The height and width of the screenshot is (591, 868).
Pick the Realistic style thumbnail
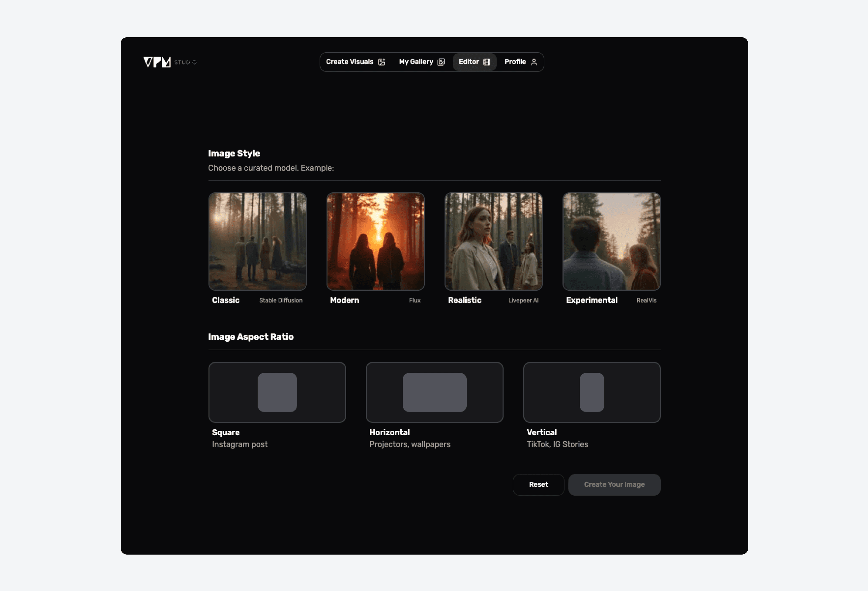pyautogui.click(x=493, y=242)
